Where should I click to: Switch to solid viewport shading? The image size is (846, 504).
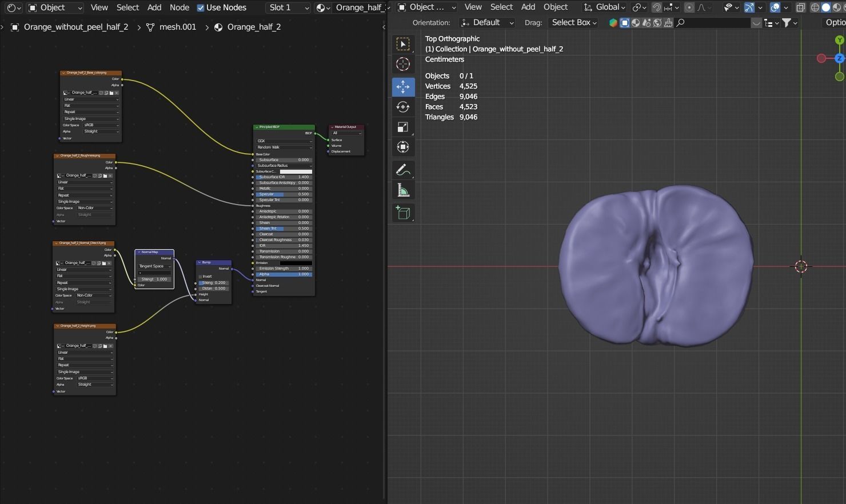point(825,7)
